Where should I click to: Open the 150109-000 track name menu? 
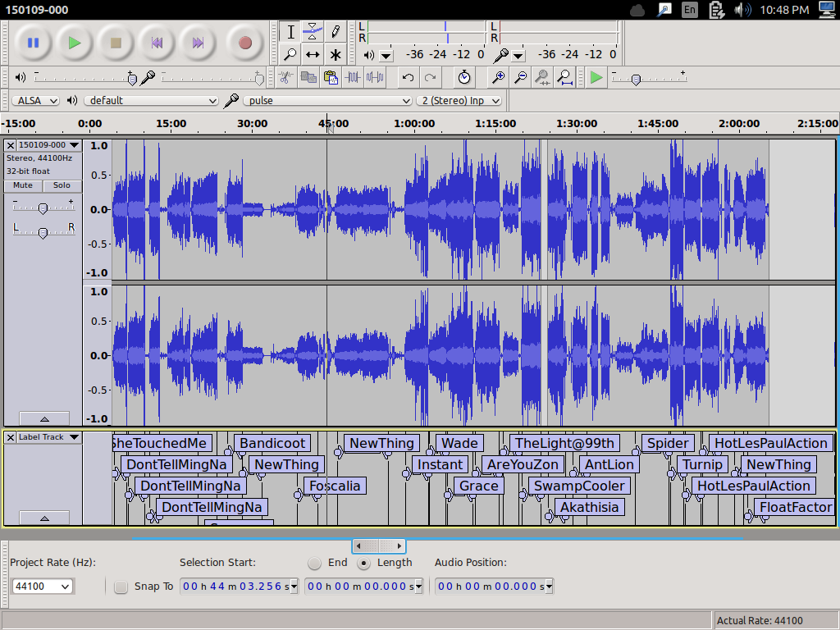[48, 145]
